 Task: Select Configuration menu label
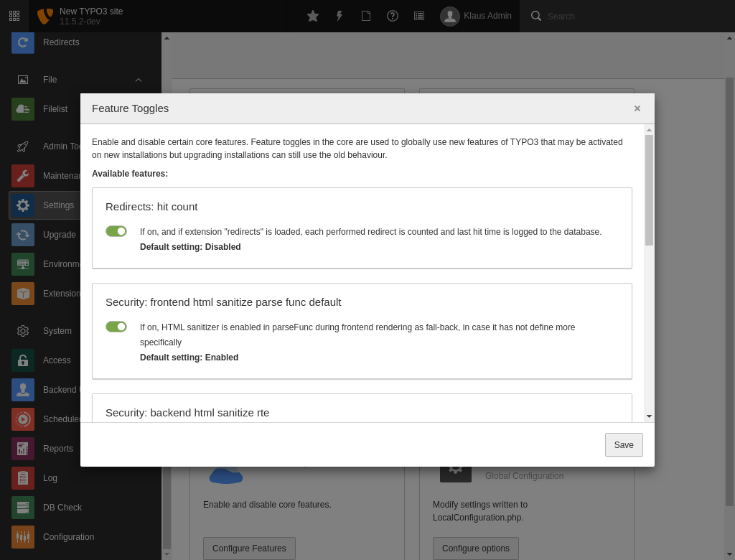click(x=68, y=537)
